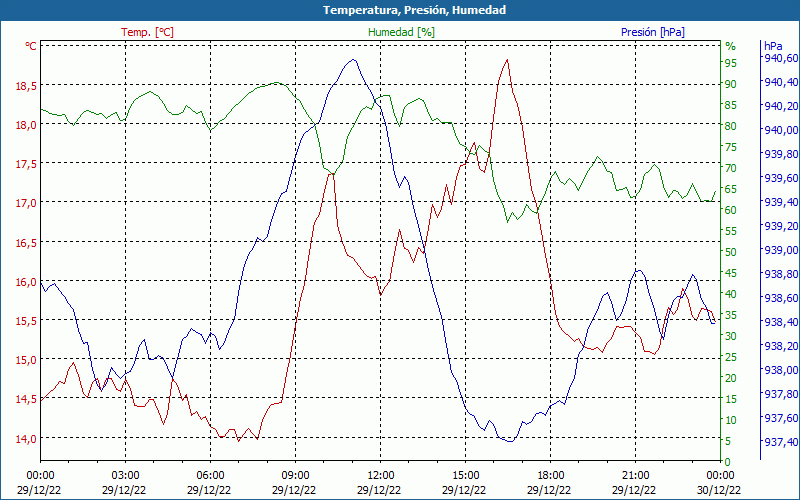Screen dimensions: 800x500
Task: Click the '15:00' time axis label
Action: pyautogui.click(x=465, y=476)
